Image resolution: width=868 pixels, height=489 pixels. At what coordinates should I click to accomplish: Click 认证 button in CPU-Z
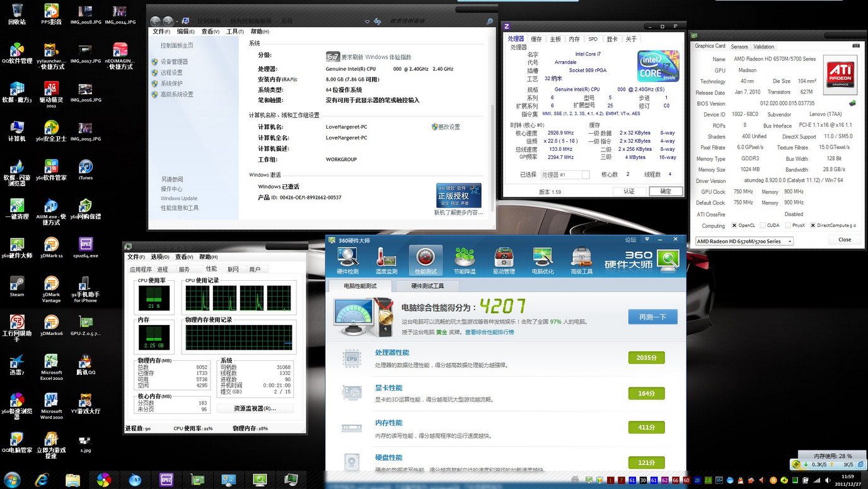tap(629, 191)
